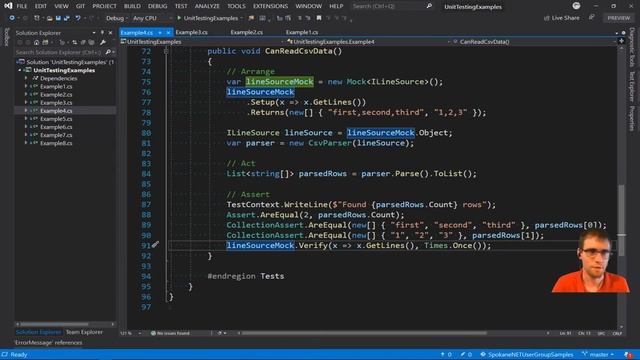
Task: Click the Collapse All icon in Solution Explorer
Action: (83, 42)
